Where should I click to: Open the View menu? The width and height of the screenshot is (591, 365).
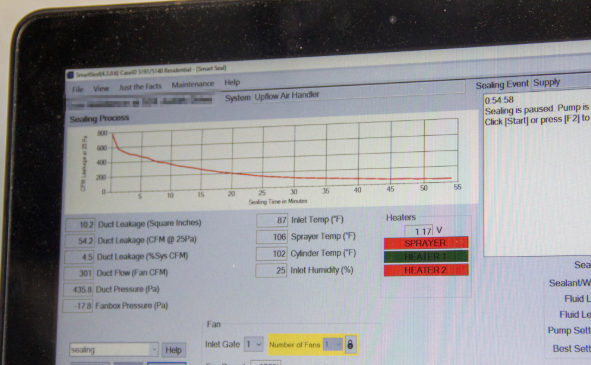[x=101, y=88]
